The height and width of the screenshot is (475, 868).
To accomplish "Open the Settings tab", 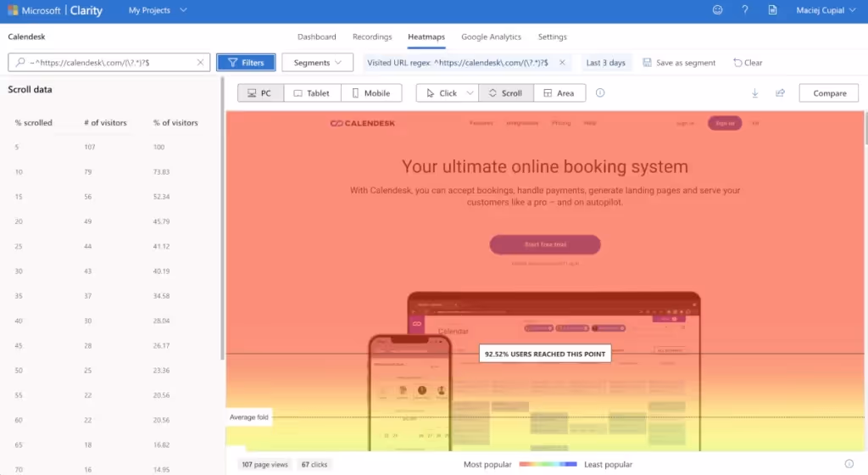I will (x=552, y=36).
